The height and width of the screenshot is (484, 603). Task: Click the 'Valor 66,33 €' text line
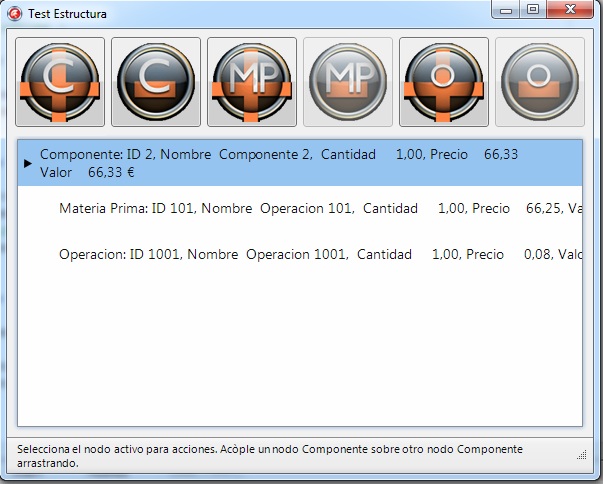[x=87, y=172]
